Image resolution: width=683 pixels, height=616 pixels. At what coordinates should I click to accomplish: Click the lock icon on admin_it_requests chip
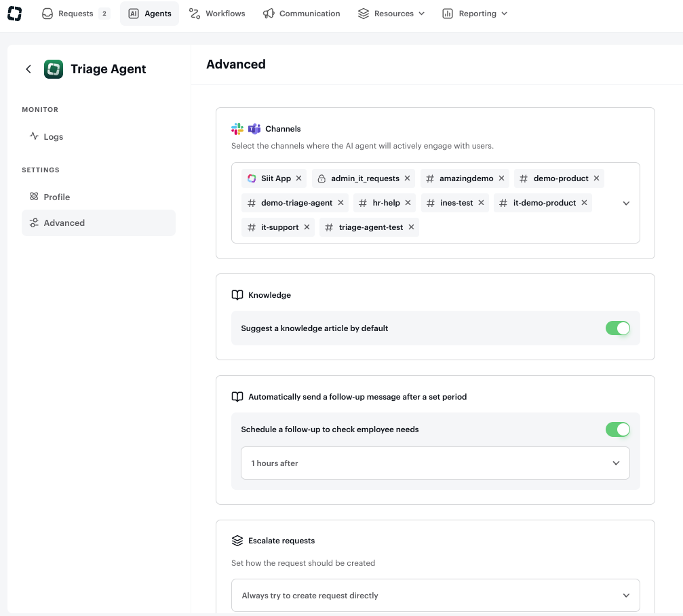321,178
